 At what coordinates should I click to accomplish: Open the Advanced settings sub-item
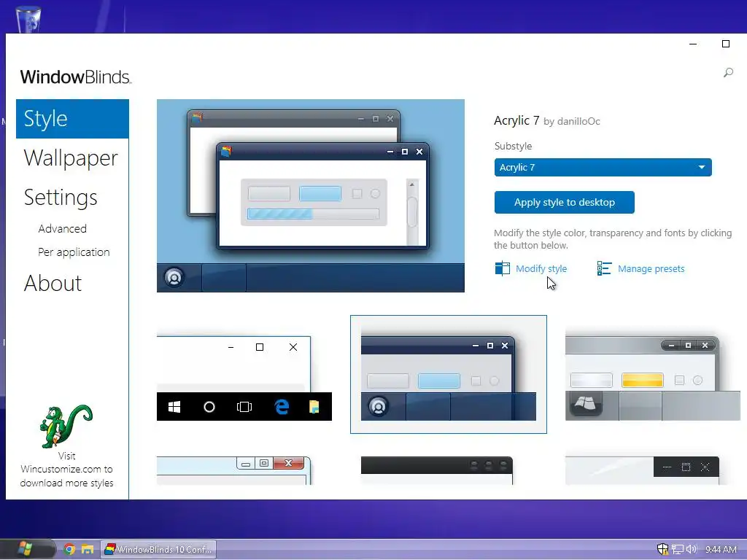point(63,228)
